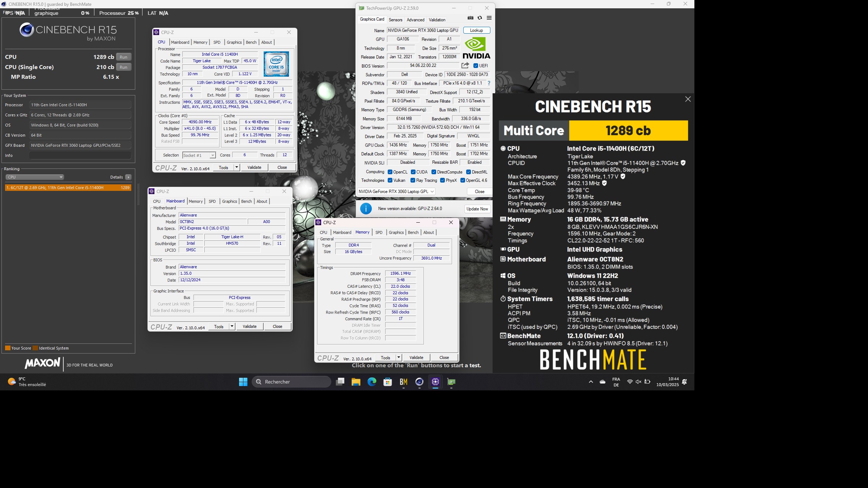Toggle the UEFI checkbox in GPU-Z

click(x=476, y=66)
